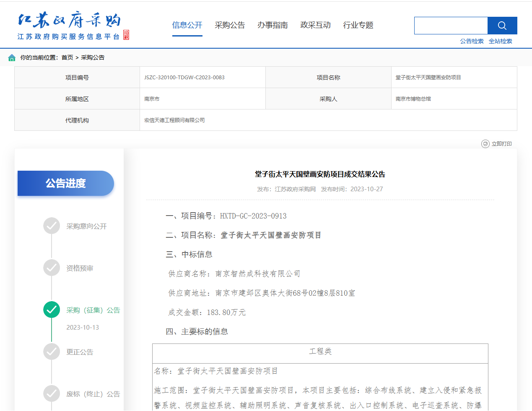Screen dimensions: 532x411
Task: Open the 采购公告 navigation menu
Action: pyautogui.click(x=230, y=25)
